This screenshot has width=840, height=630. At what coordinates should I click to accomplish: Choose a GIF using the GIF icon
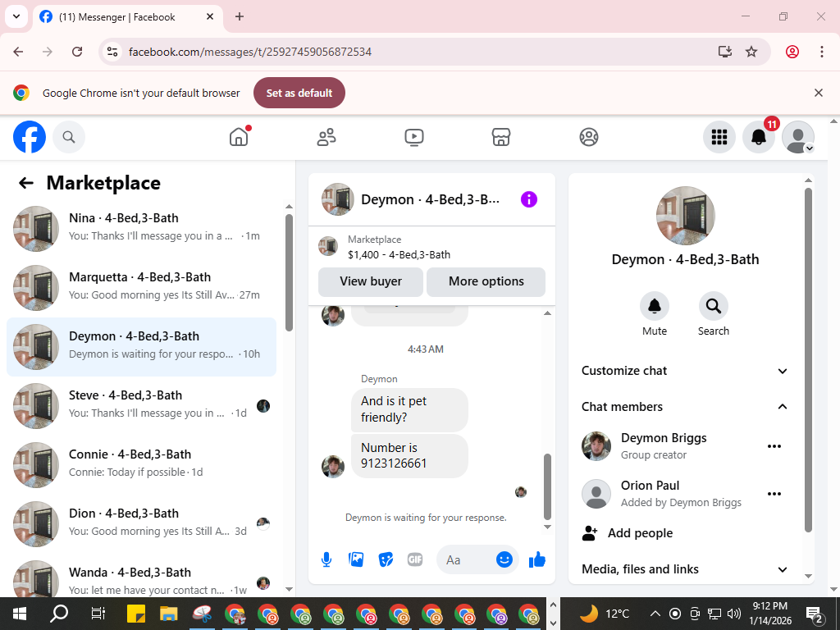(x=415, y=559)
